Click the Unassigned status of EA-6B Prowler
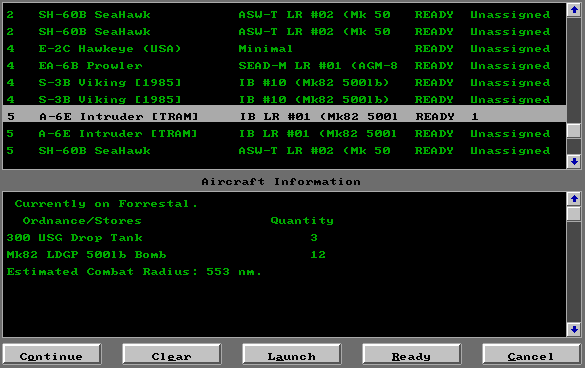This screenshot has height=368, width=585. [510, 66]
